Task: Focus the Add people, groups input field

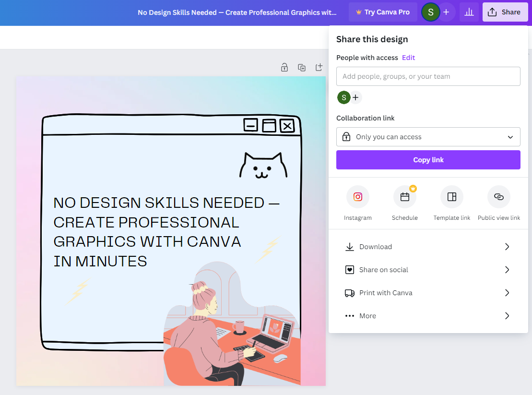Action: pyautogui.click(x=428, y=76)
